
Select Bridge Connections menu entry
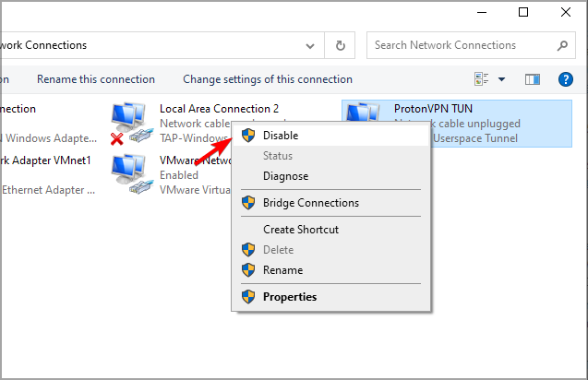tap(310, 203)
